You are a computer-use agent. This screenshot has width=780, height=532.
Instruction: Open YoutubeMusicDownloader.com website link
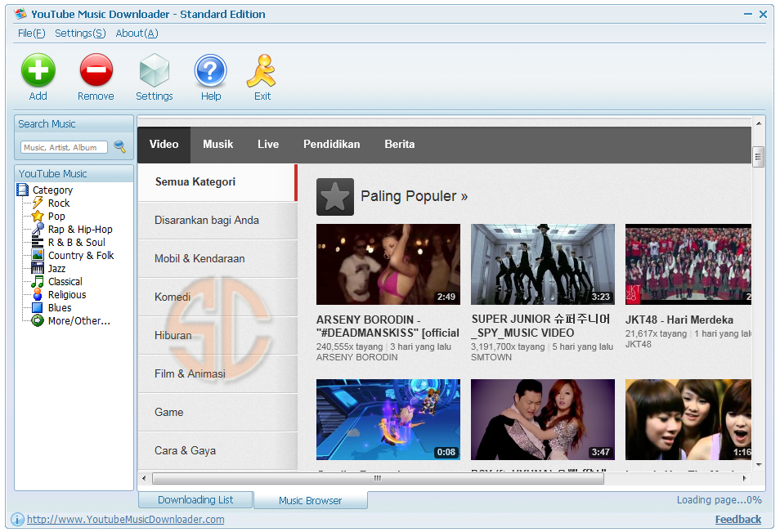point(125,520)
